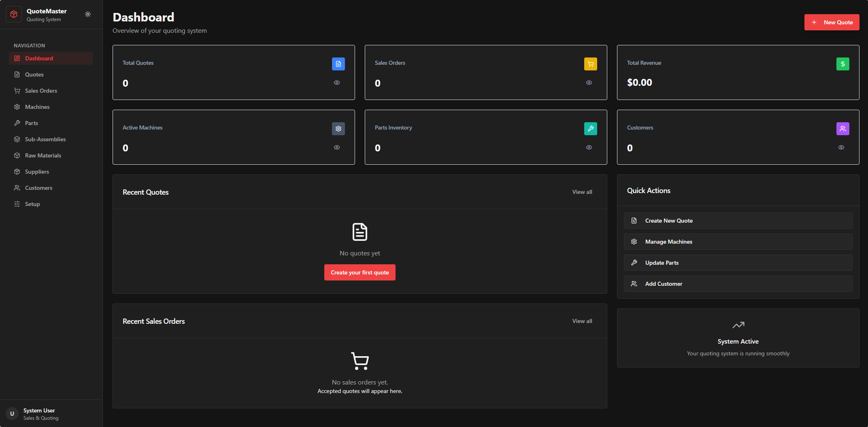Click the QuoteMaster cube logo icon
This screenshot has height=427, width=868.
point(14,15)
